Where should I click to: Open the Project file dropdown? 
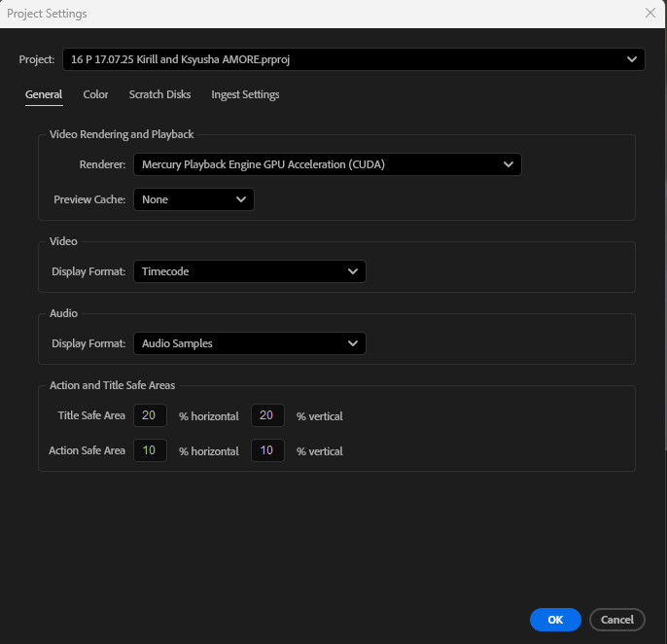[x=340, y=59]
